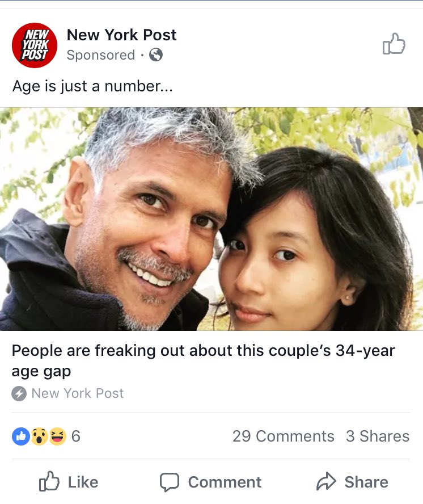
Task: Tap the Comment speech bubble icon
Action: pyautogui.click(x=170, y=482)
